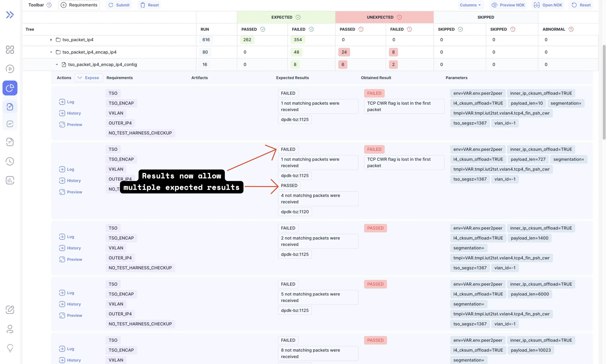
Task: Click the Toolbar help question mark icon
Action: (49, 5)
